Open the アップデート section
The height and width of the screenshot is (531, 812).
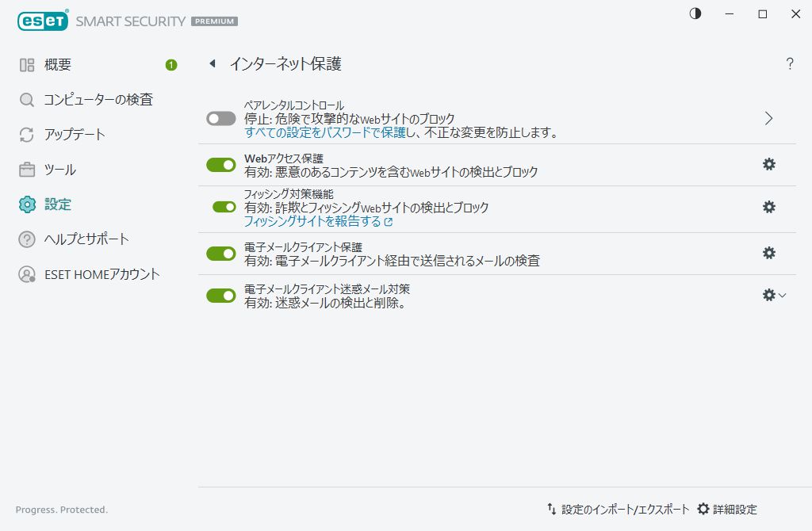[75, 134]
